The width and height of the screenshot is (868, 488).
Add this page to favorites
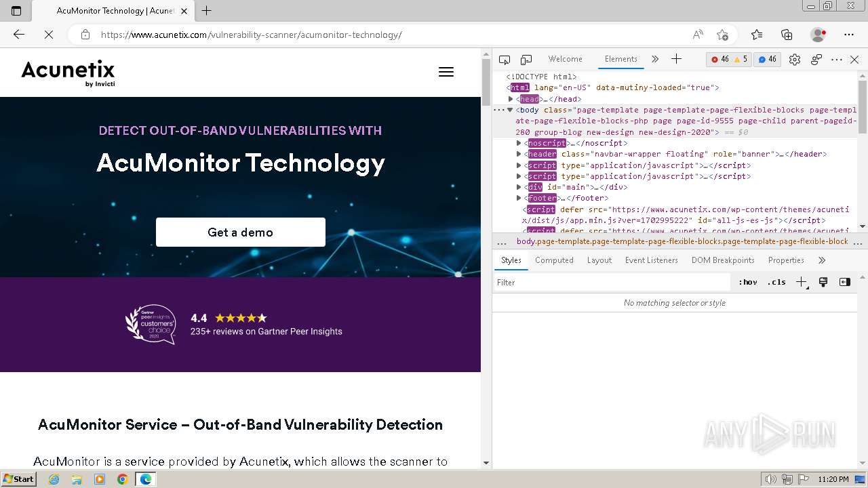pos(722,35)
